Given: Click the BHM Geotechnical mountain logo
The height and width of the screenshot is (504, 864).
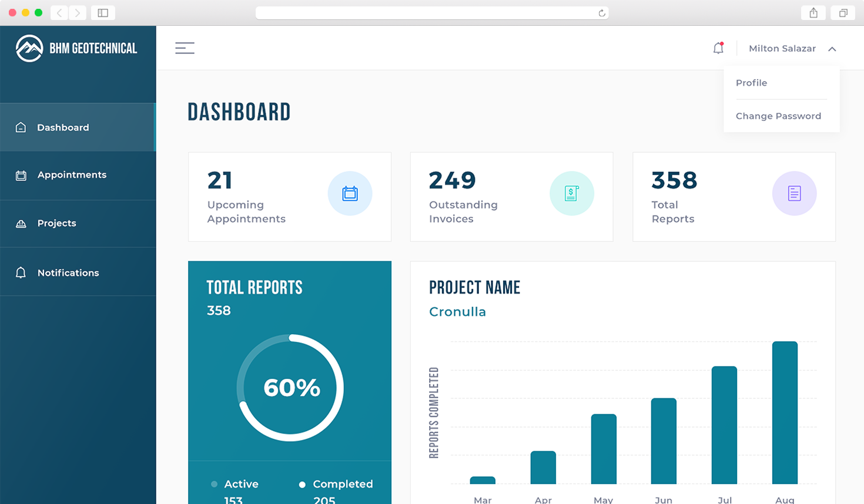Looking at the screenshot, I should 29,48.
